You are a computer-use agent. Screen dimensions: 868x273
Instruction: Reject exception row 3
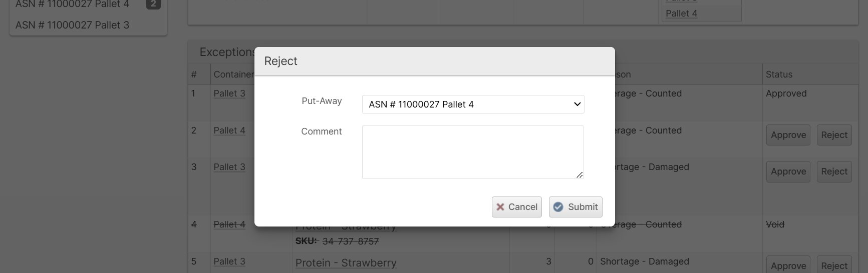(x=834, y=171)
